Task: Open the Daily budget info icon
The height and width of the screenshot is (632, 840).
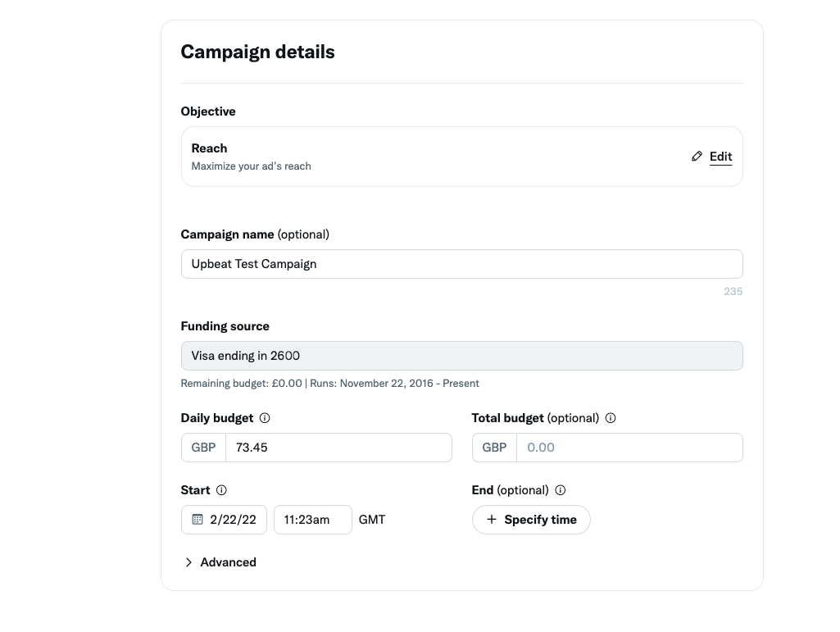Action: [265, 418]
